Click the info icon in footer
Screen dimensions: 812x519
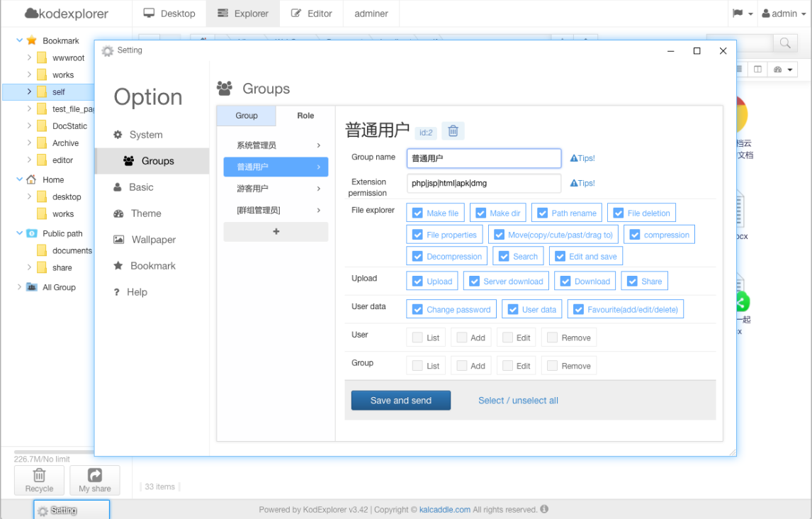[544, 509]
